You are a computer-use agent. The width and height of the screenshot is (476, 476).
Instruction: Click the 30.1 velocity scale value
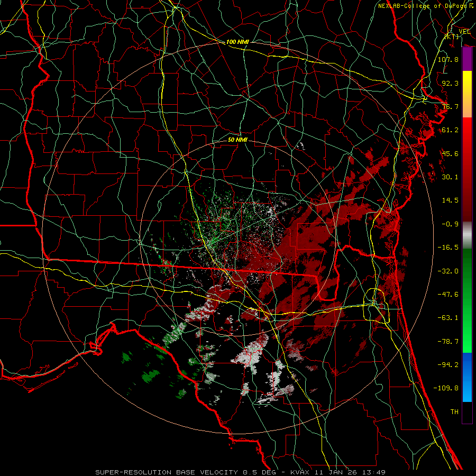point(450,177)
